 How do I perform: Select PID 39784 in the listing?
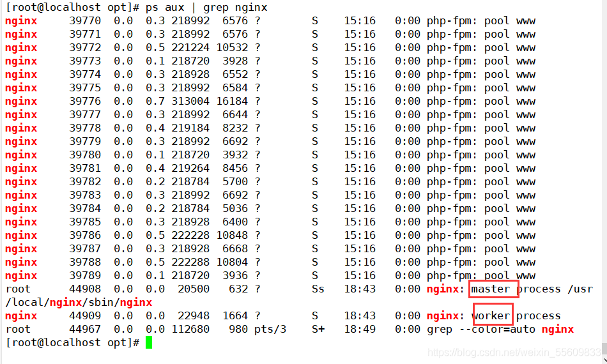(x=85, y=208)
